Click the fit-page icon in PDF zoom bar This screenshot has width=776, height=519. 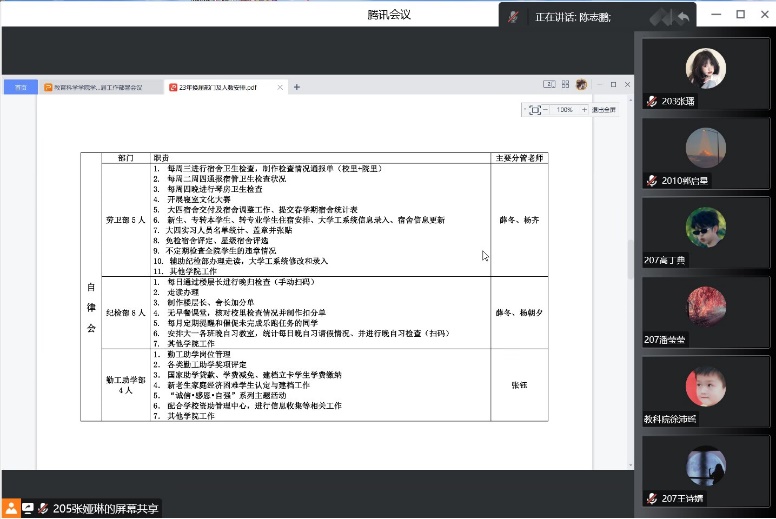(x=535, y=109)
